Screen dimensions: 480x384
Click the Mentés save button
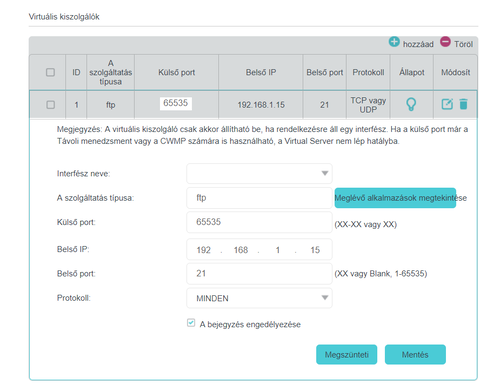tap(415, 354)
